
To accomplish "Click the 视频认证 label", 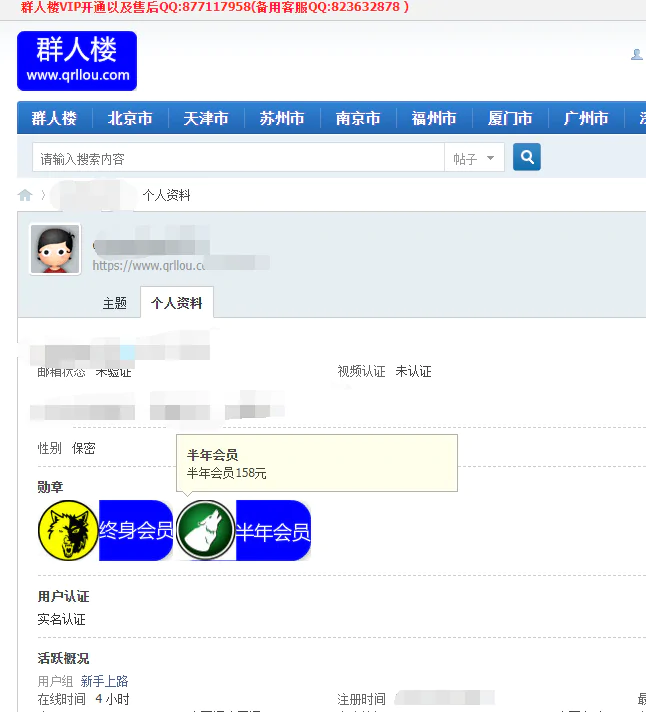I will [361, 371].
